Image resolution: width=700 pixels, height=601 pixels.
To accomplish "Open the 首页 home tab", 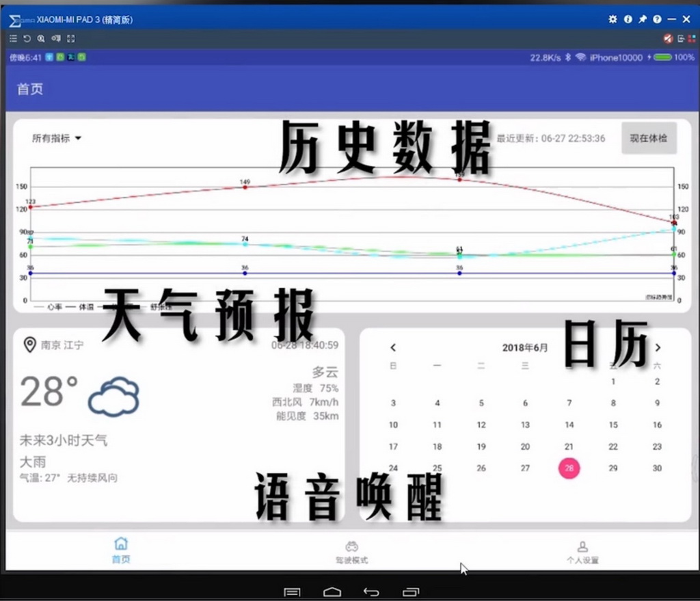I will [x=121, y=550].
